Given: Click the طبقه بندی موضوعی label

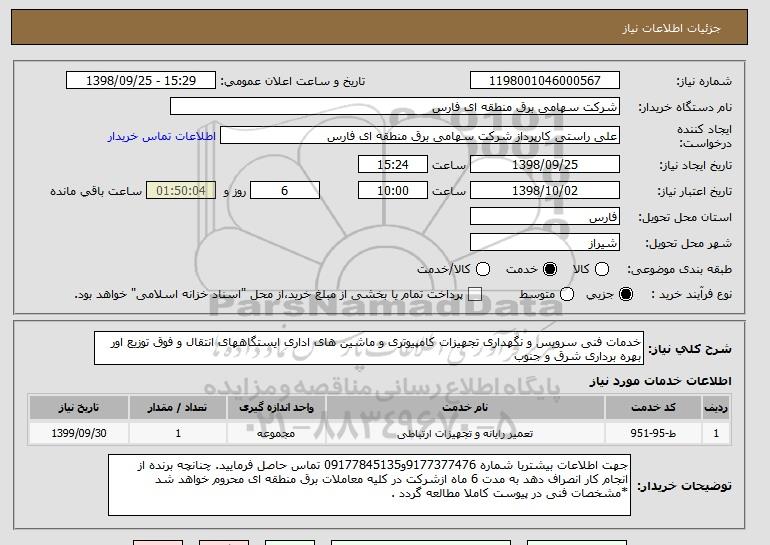Looking at the screenshot, I should (679, 270).
